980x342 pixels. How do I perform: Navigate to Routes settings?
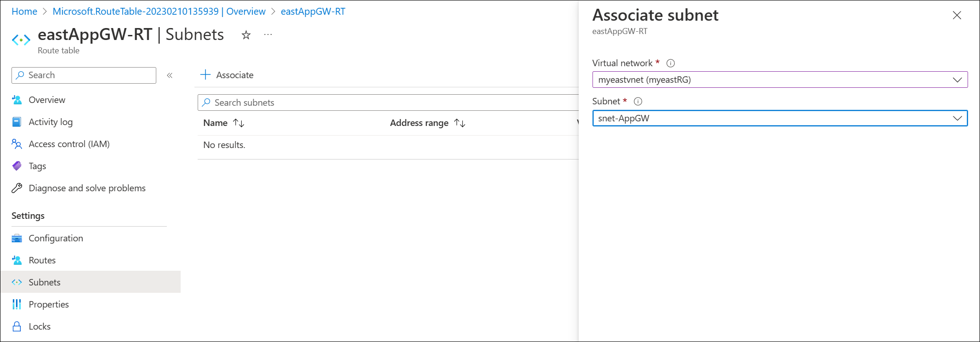click(42, 260)
